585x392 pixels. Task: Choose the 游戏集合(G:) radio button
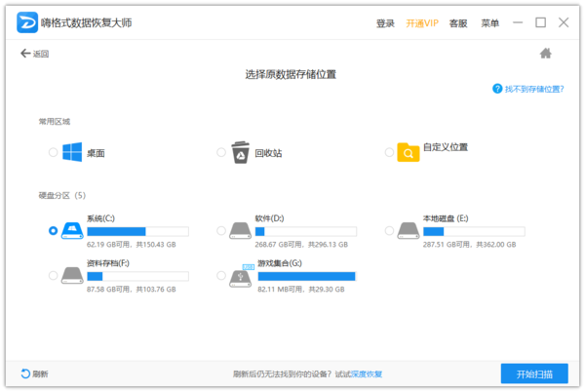[221, 276]
